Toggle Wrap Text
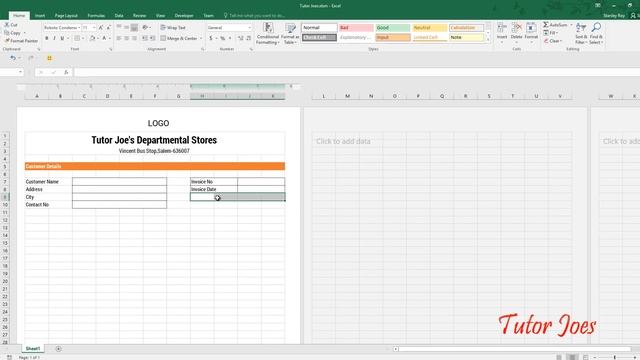Image resolution: width=640 pixels, height=360 pixels. [x=173, y=27]
